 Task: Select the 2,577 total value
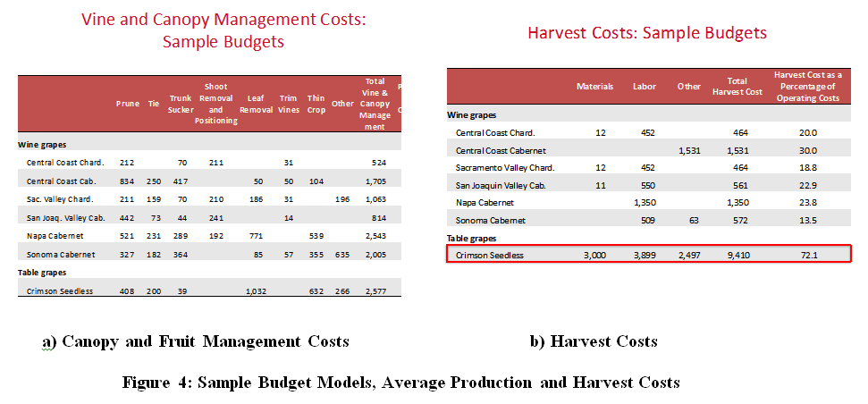point(375,291)
